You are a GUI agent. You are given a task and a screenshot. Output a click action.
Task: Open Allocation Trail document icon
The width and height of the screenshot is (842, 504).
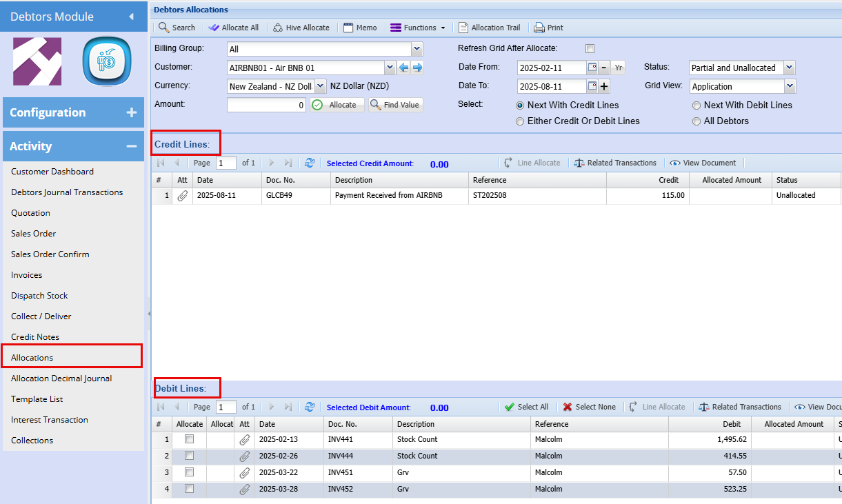click(463, 28)
